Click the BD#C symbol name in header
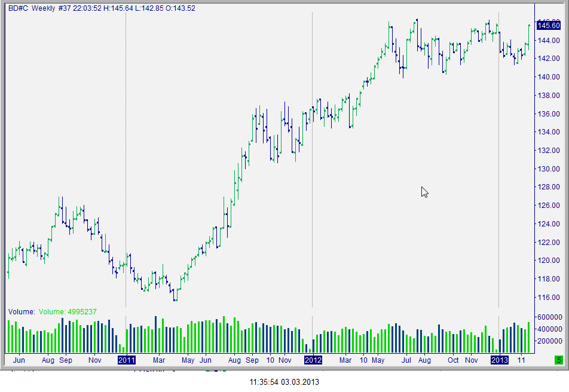The image size is (569, 392). click(x=18, y=8)
